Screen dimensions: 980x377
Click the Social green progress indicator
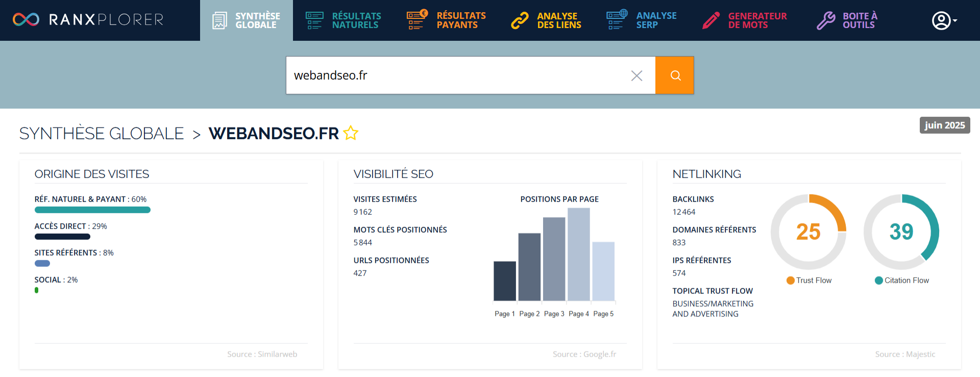point(36,290)
